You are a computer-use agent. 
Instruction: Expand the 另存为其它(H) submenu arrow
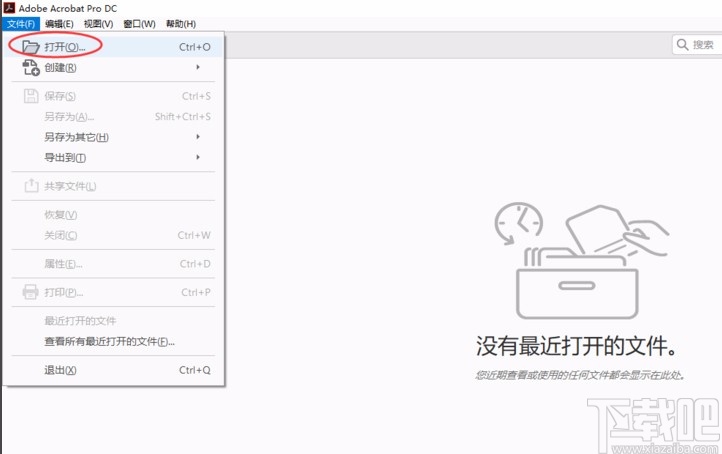(x=198, y=137)
